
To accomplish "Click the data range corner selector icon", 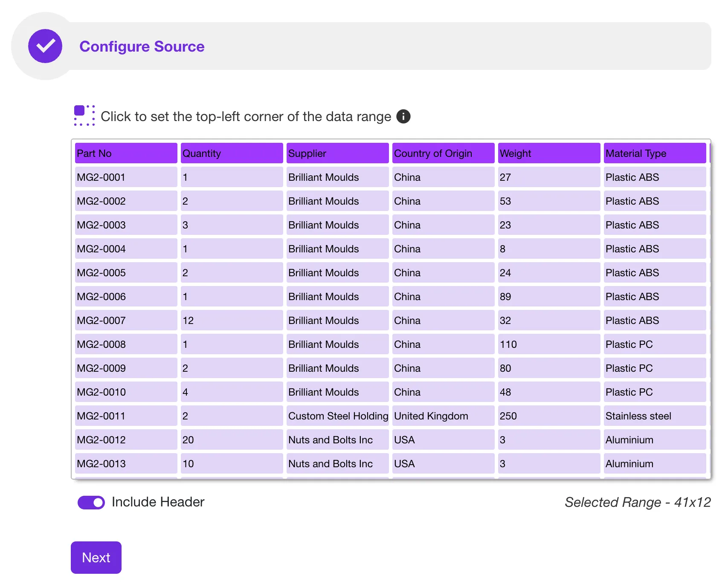I will point(84,116).
